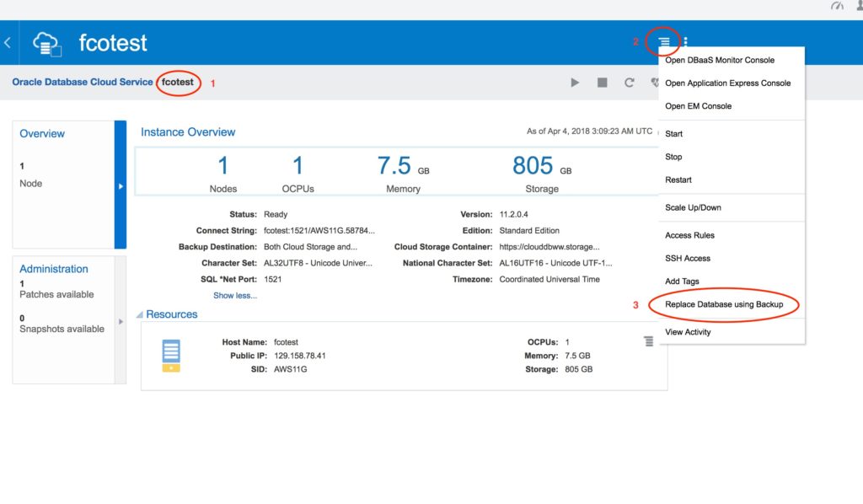
Task: Select Scale Up/Down menu option
Action: [693, 207]
